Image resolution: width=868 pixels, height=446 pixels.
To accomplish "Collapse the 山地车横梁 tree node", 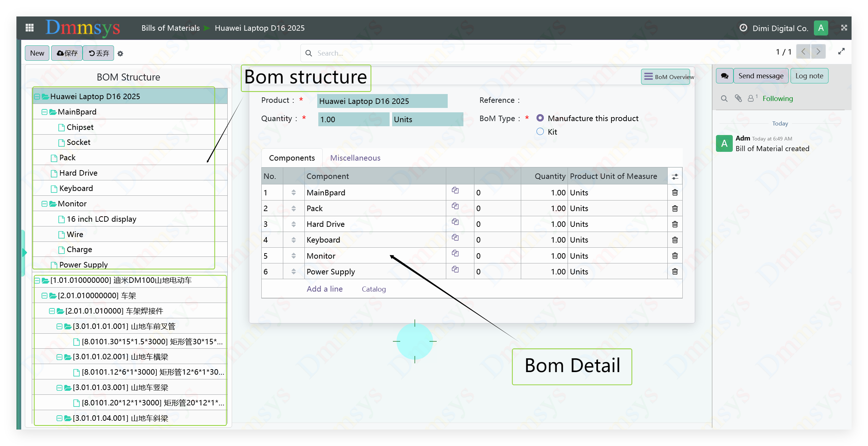I will [59, 357].
